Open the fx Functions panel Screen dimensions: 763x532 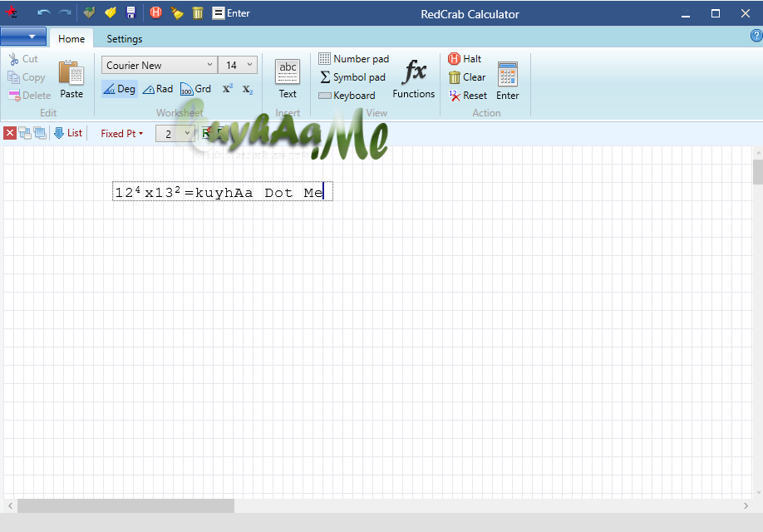(414, 79)
